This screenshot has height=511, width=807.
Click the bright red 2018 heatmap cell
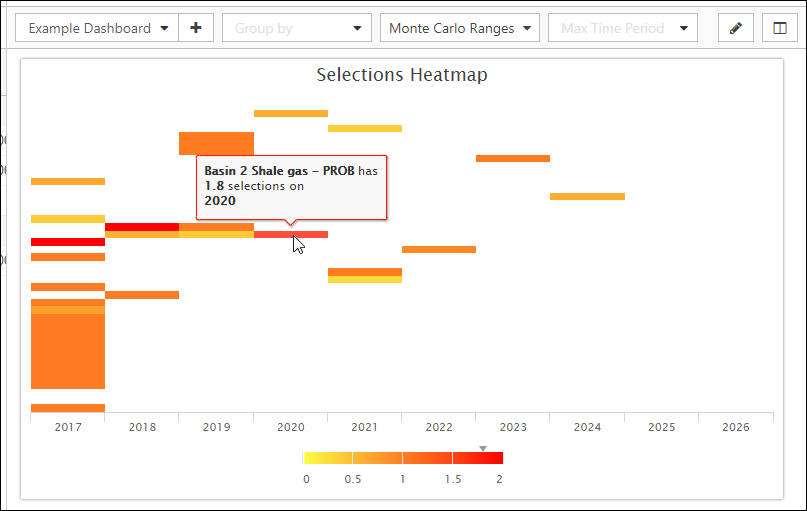tap(142, 227)
